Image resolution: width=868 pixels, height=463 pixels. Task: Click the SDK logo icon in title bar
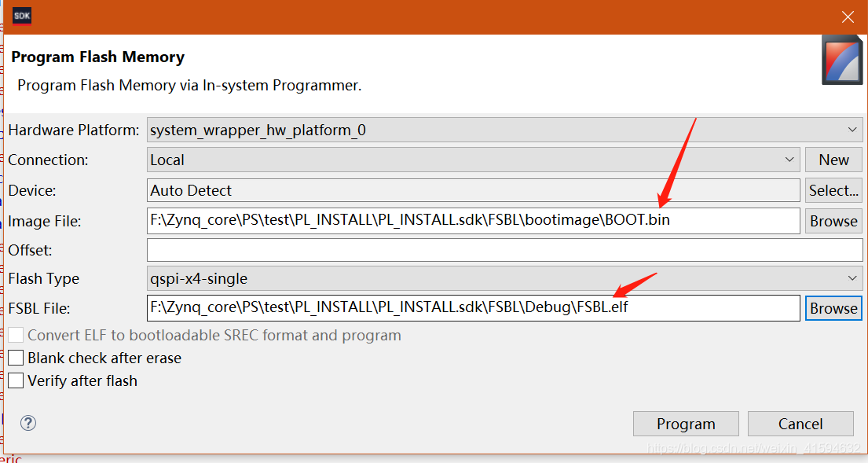tap(21, 16)
